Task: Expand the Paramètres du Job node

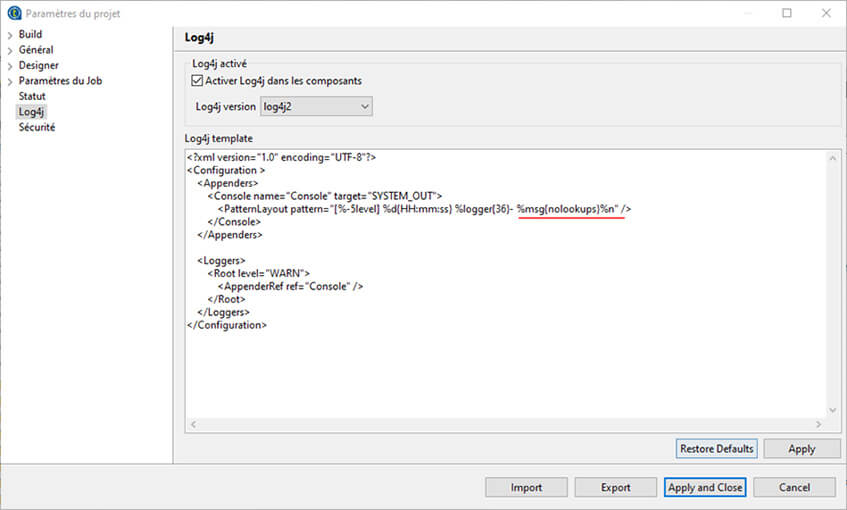Action: coord(10,82)
